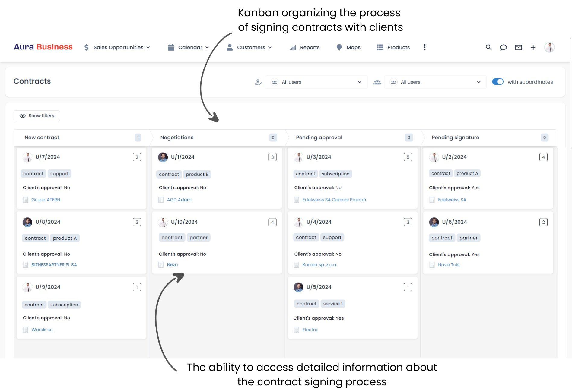Open contract card U/7/2024
The height and width of the screenshot is (392, 572).
[x=47, y=157]
